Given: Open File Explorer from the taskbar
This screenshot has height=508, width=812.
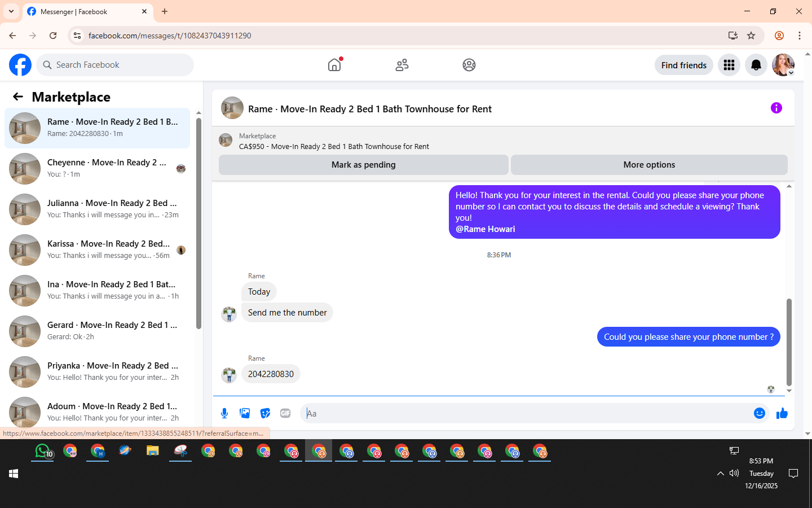Looking at the screenshot, I should coord(153,451).
